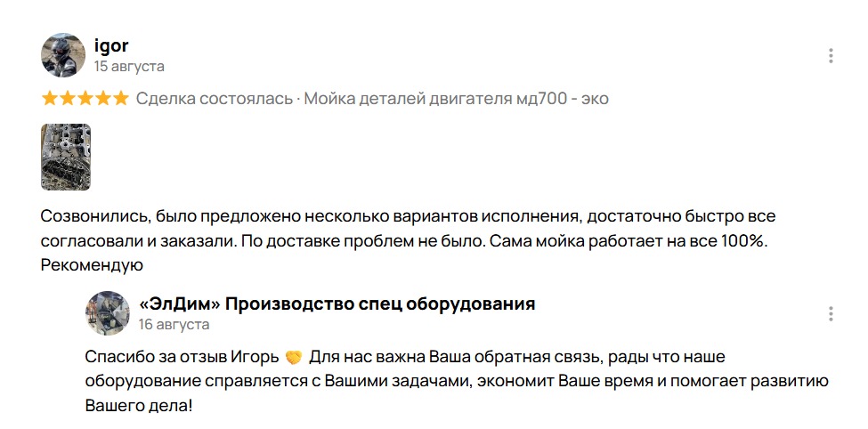Click the reply text Спасибо за отзыв Игорь
The height and width of the screenshot is (429, 868).
coord(182,358)
